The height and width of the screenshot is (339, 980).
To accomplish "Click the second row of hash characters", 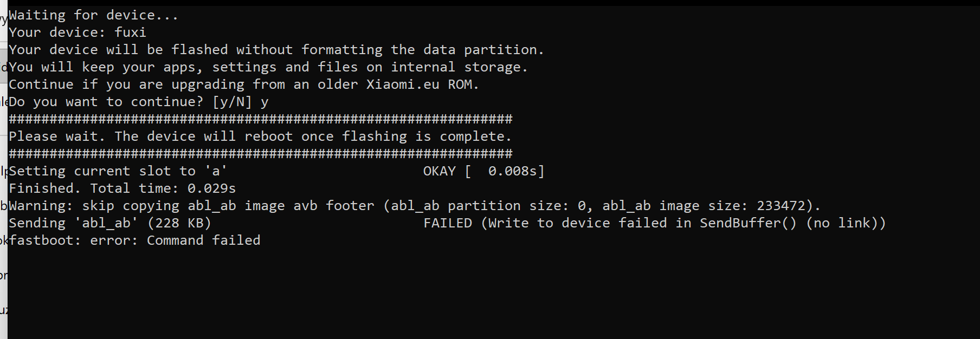I will point(260,154).
